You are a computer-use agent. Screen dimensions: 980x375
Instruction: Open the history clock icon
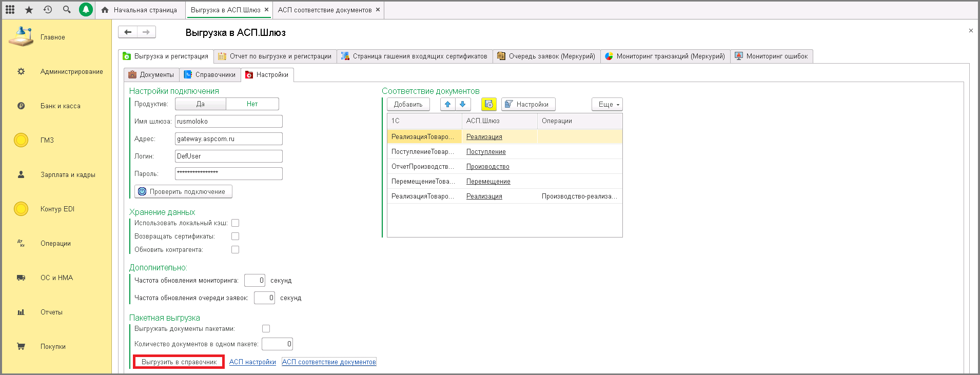48,10
